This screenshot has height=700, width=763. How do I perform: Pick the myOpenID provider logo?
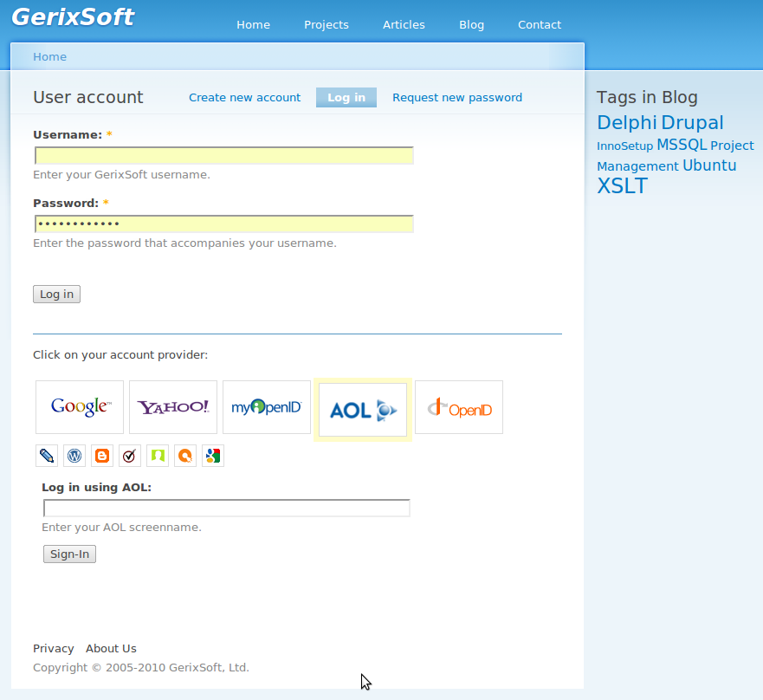pos(267,407)
